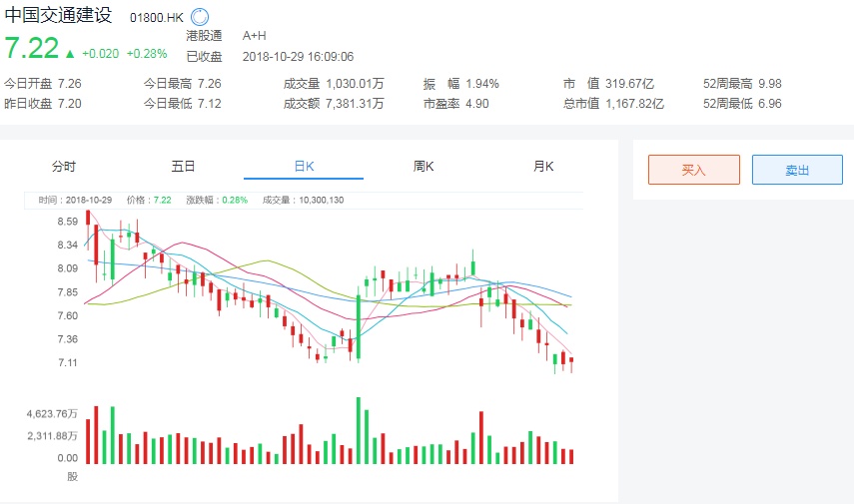
Task: Select the 日K chart tab
Action: pos(304,167)
